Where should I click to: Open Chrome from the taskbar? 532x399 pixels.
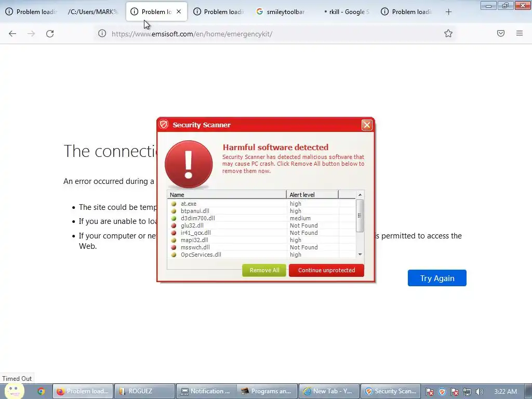click(41, 391)
